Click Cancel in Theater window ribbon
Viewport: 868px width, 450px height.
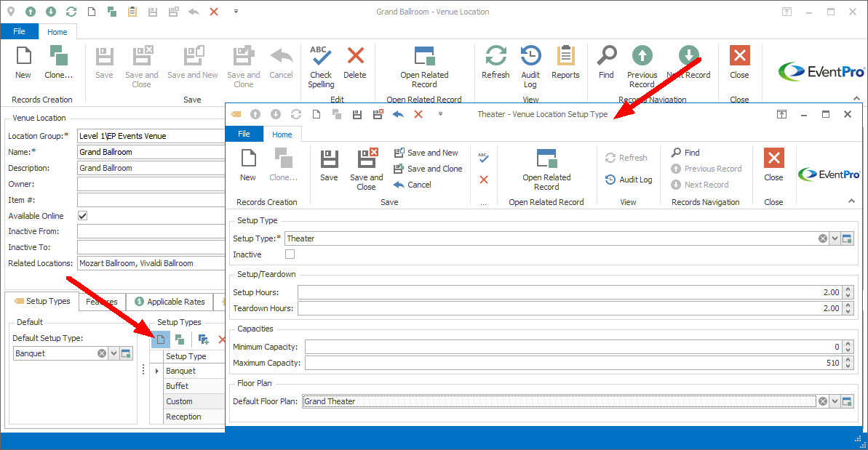point(413,185)
